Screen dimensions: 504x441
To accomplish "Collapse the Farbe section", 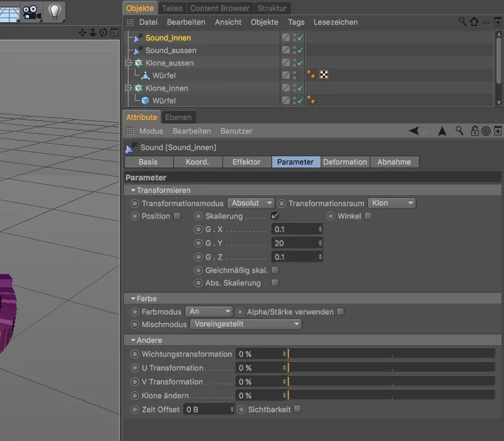I will tap(133, 299).
